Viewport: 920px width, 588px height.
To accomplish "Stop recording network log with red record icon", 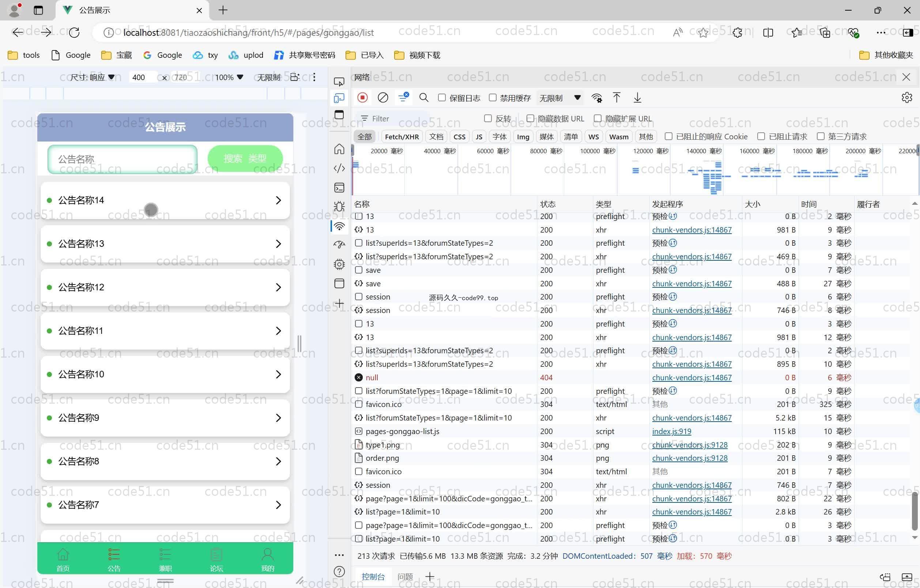I will [x=363, y=98].
